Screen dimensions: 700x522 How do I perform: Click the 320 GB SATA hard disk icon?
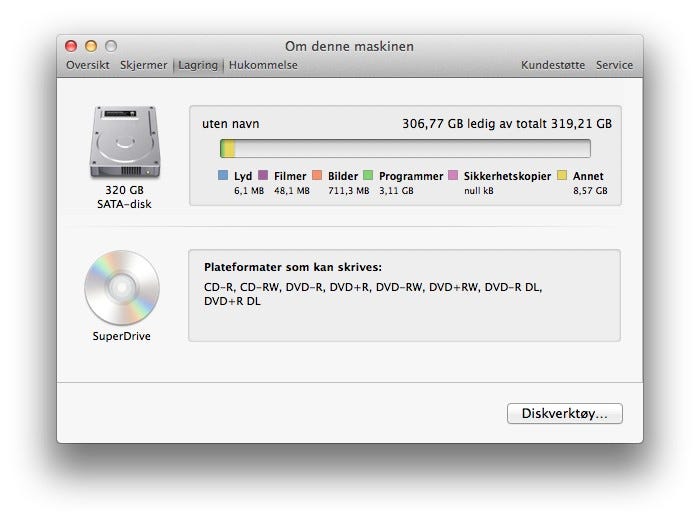coord(125,142)
